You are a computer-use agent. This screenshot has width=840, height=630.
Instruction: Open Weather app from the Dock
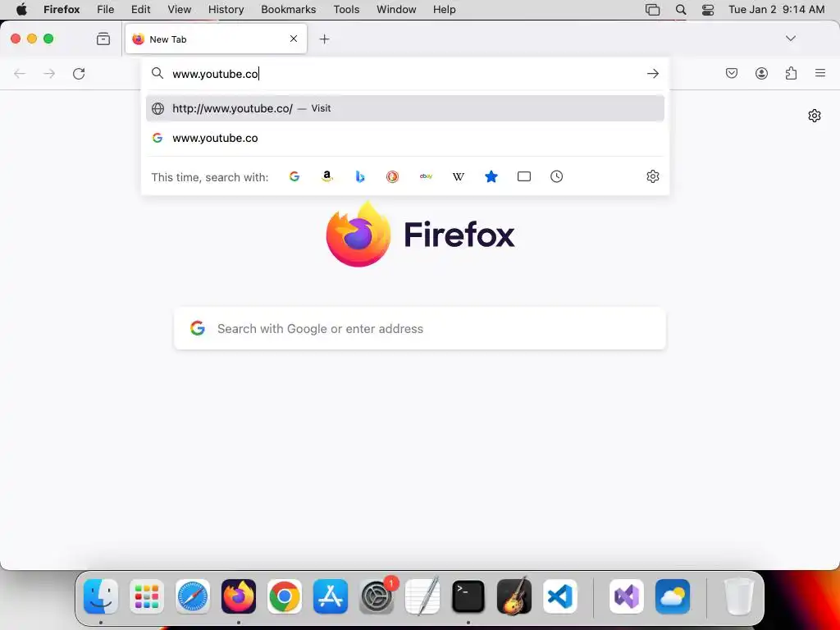point(673,596)
